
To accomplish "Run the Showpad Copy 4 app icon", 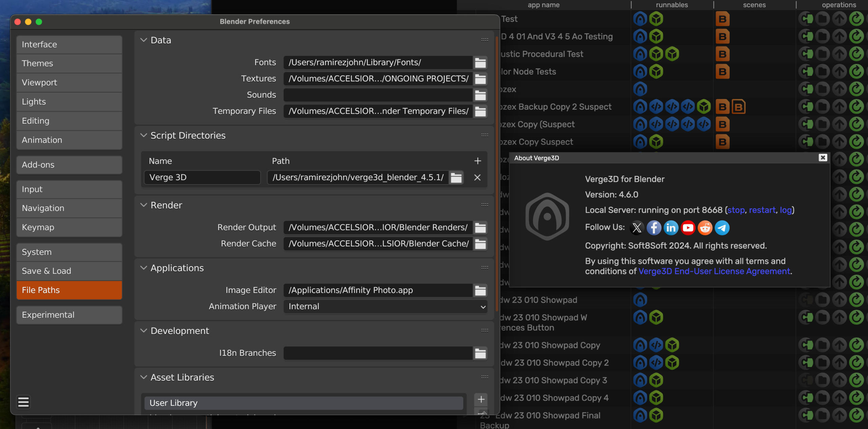I will coord(640,398).
